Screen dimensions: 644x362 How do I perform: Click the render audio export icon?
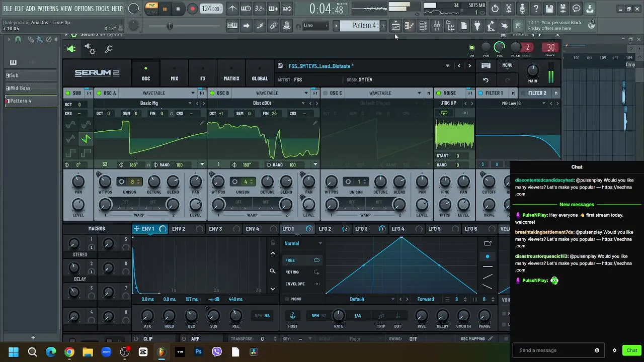563,9
